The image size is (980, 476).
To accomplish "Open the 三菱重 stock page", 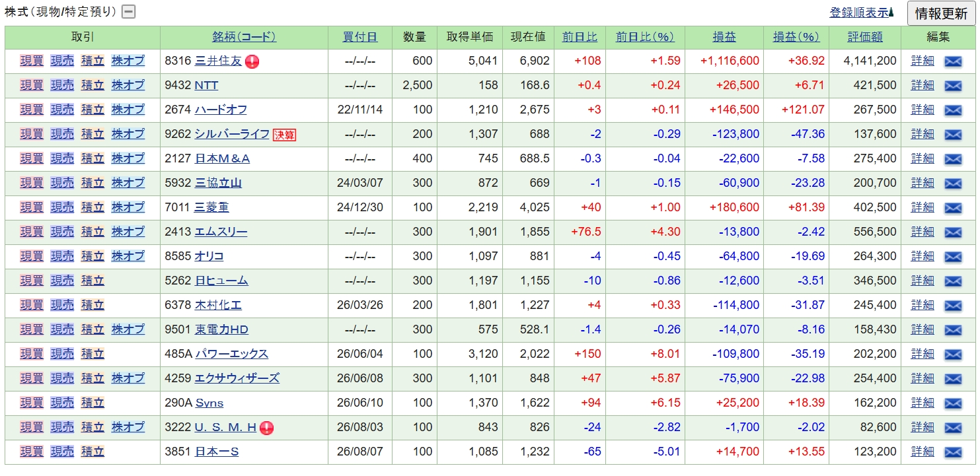I will pyautogui.click(x=212, y=207).
